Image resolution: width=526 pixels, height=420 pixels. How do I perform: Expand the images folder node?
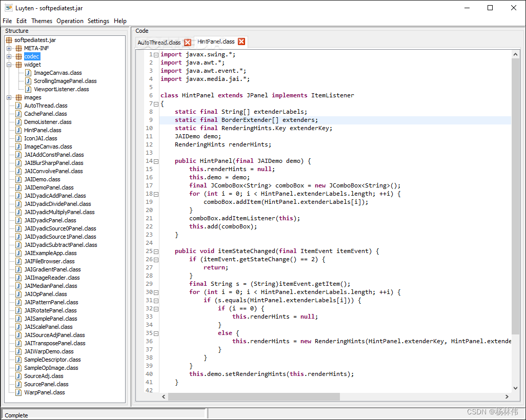(9, 97)
